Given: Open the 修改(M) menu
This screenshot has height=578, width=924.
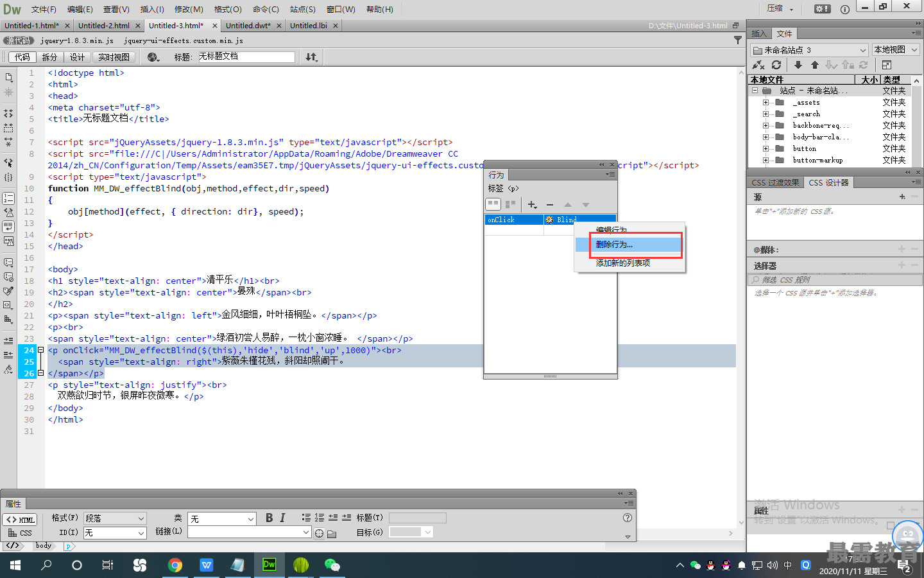Looking at the screenshot, I should coord(189,9).
